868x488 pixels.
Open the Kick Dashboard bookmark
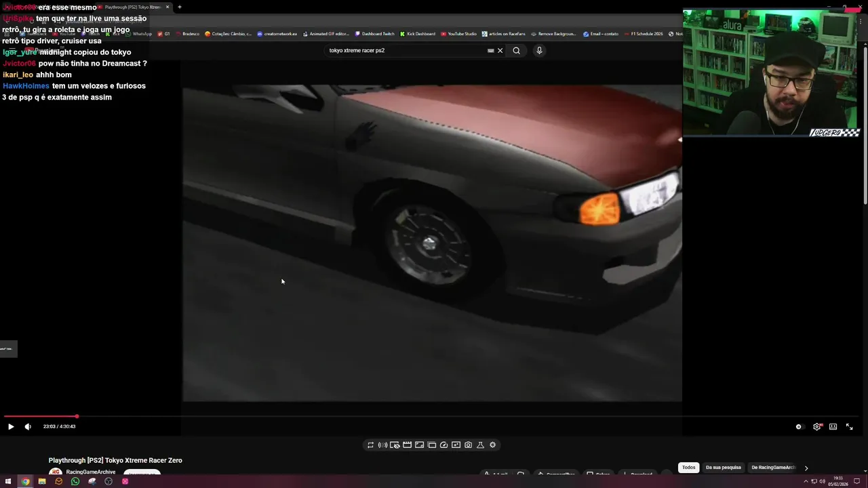(418, 34)
